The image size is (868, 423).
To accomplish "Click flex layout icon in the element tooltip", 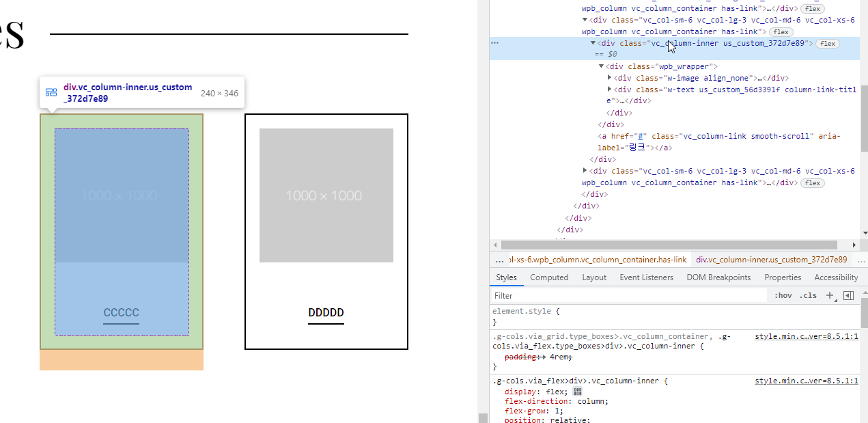I will click(51, 93).
